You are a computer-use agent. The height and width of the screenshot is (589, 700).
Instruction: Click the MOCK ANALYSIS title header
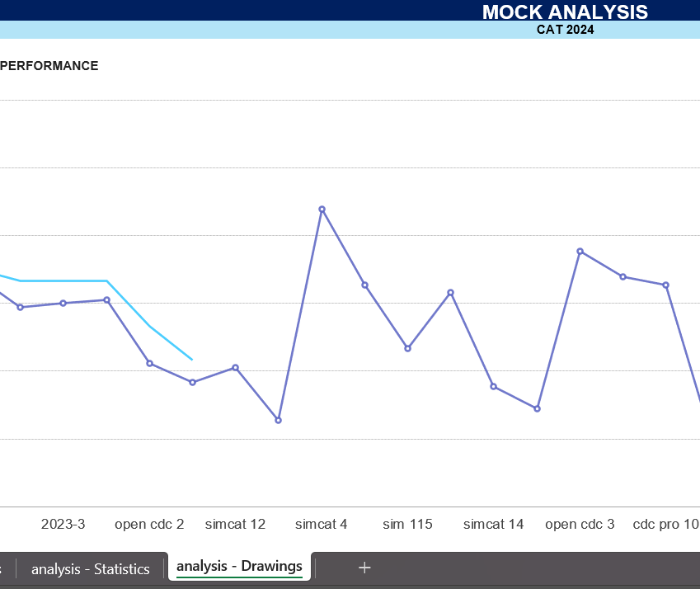pyautogui.click(x=565, y=12)
